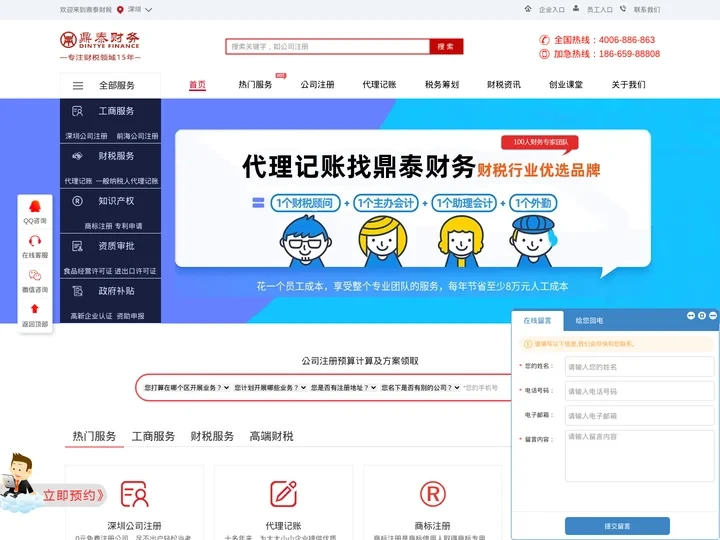
Task: Click the home icon for 企业入口
Action: (528, 9)
